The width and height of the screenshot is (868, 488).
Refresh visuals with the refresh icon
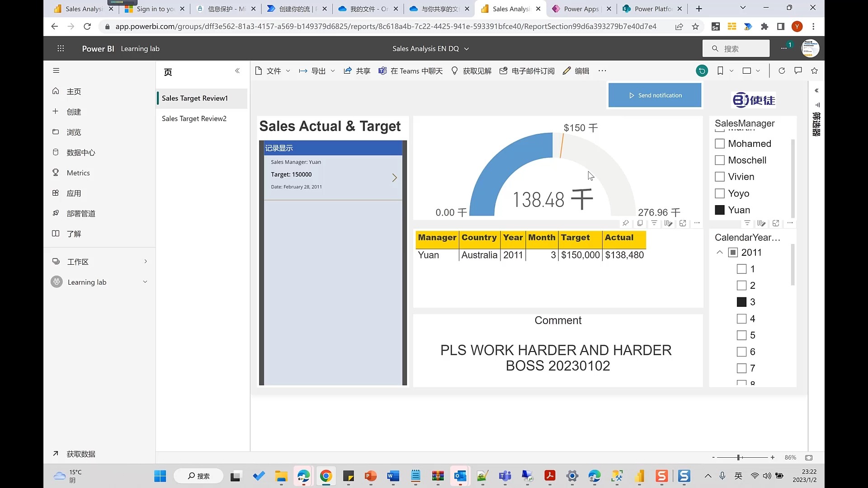782,71
